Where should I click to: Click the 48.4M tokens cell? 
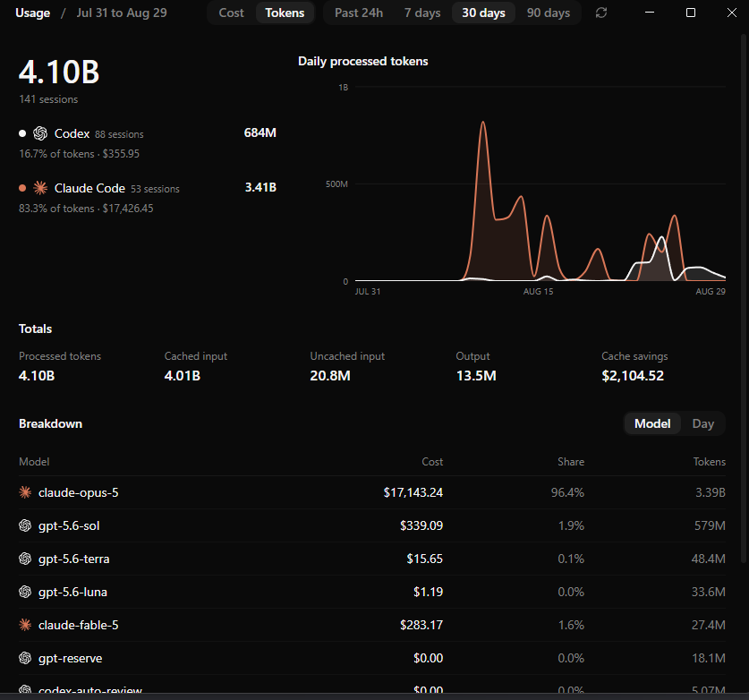click(709, 559)
